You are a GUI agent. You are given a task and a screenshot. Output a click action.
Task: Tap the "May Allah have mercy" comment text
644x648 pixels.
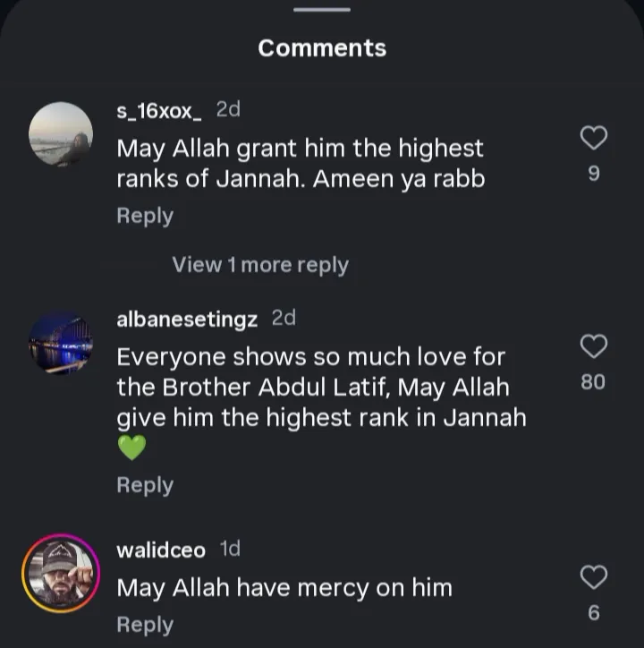pos(284,588)
